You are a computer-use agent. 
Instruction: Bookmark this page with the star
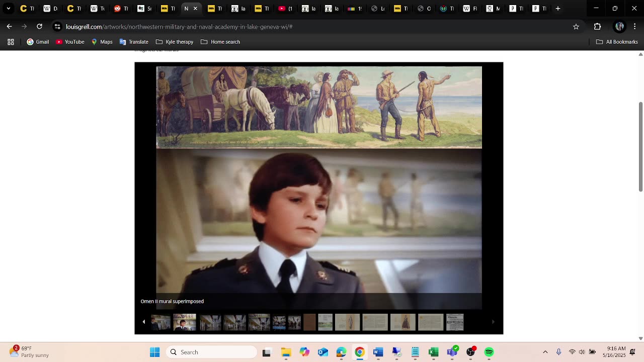[x=576, y=26]
